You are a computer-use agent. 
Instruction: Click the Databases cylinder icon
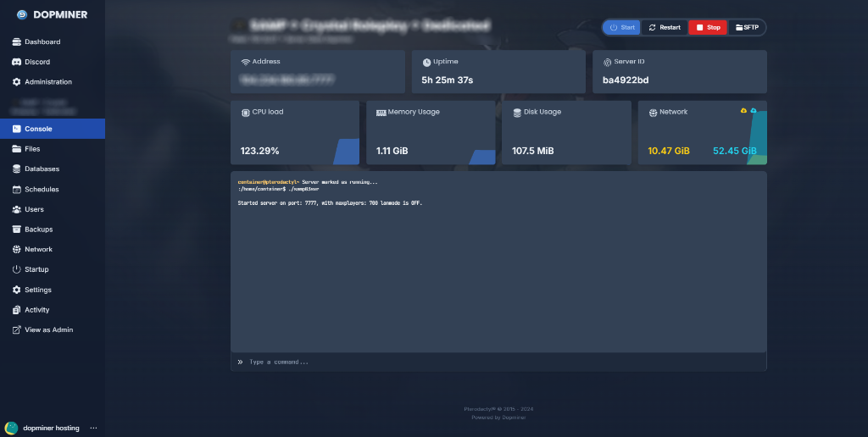click(x=17, y=169)
